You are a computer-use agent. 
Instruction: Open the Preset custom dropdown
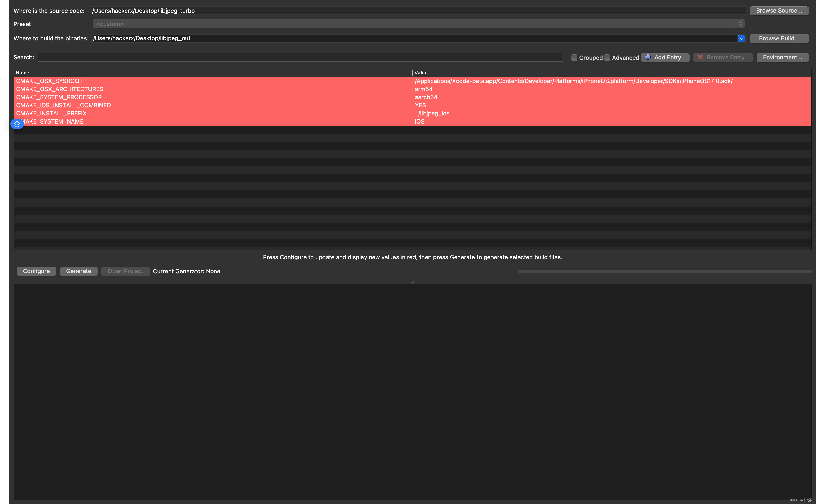tap(418, 24)
